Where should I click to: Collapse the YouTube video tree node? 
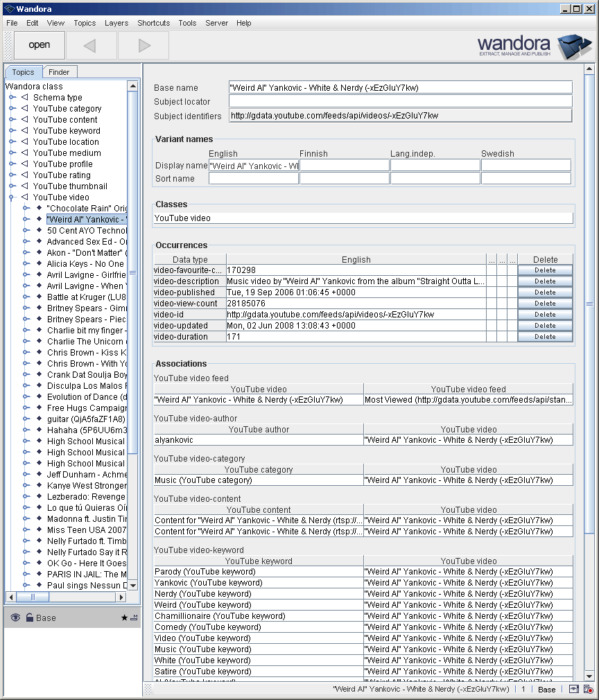point(12,198)
